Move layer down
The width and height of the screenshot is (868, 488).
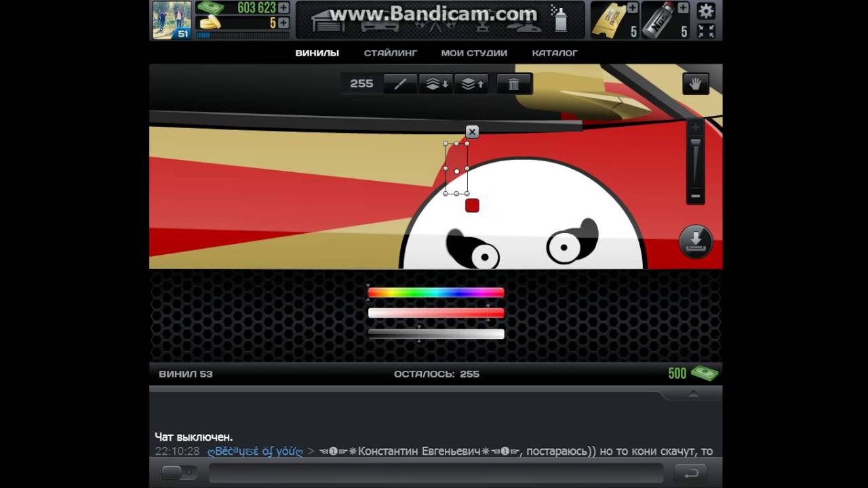click(436, 83)
